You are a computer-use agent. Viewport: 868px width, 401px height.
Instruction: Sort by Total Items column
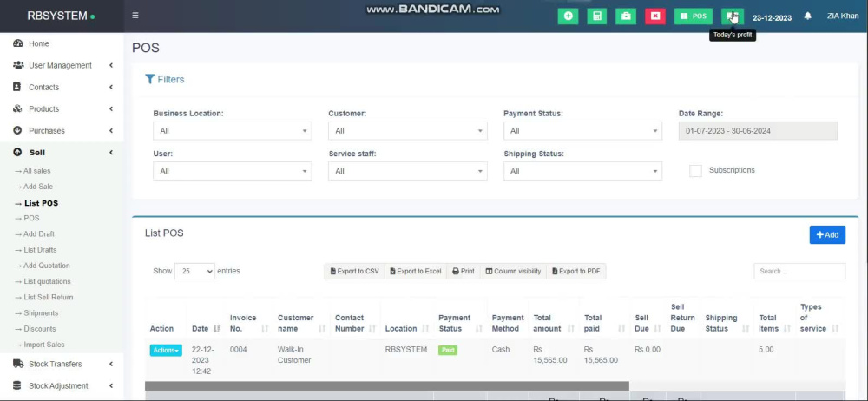click(x=774, y=323)
